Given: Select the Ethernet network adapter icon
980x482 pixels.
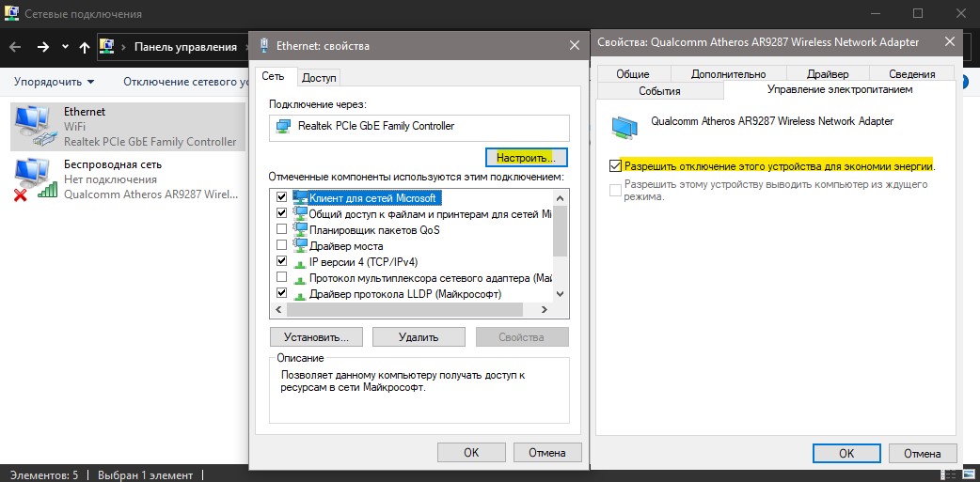Looking at the screenshot, I should [33, 126].
